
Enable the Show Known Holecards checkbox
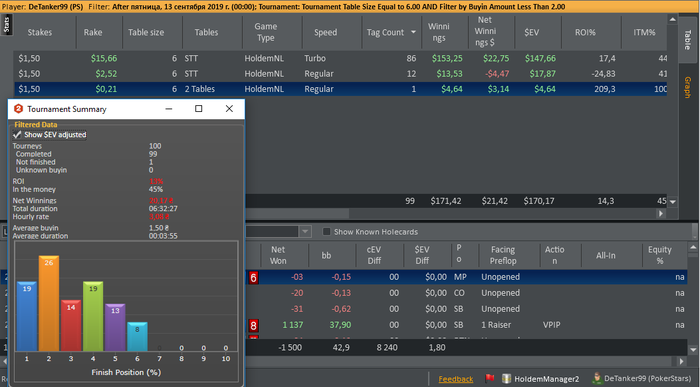[326, 232]
